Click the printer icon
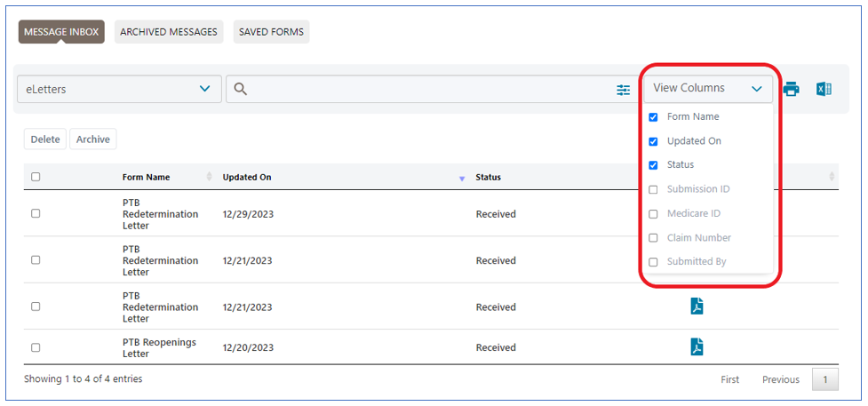868x406 pixels. click(791, 89)
